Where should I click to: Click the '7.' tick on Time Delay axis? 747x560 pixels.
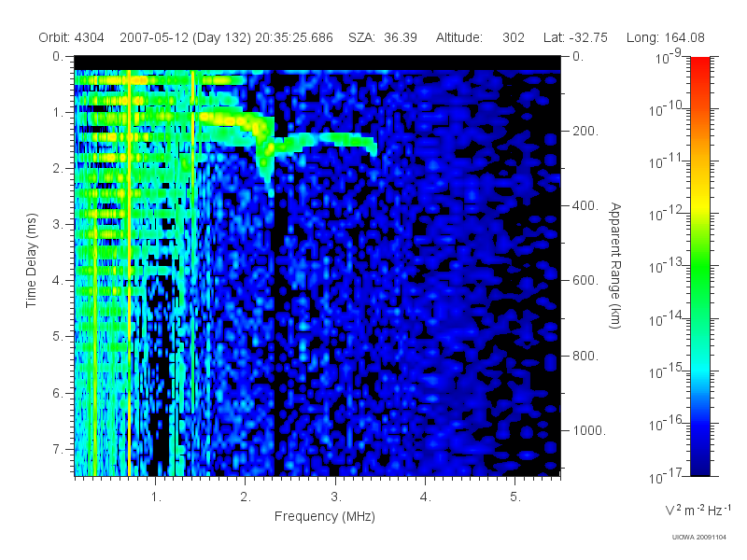(x=58, y=449)
